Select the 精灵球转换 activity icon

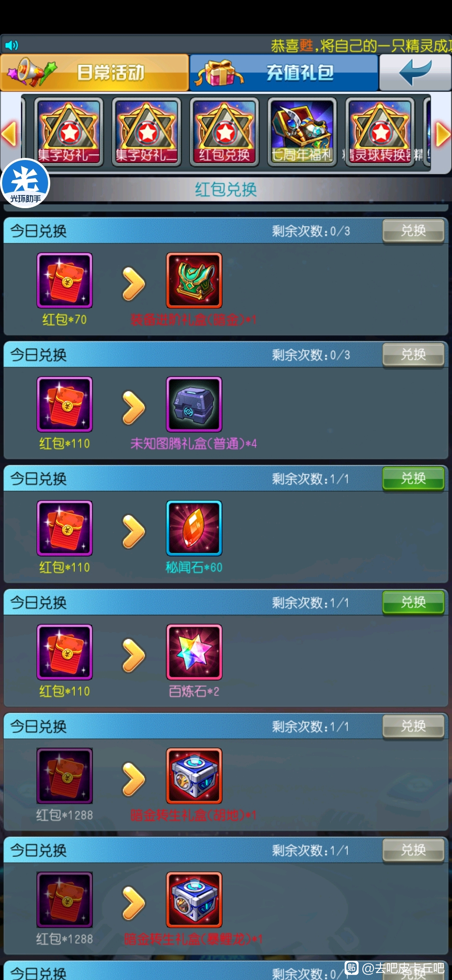[380, 132]
